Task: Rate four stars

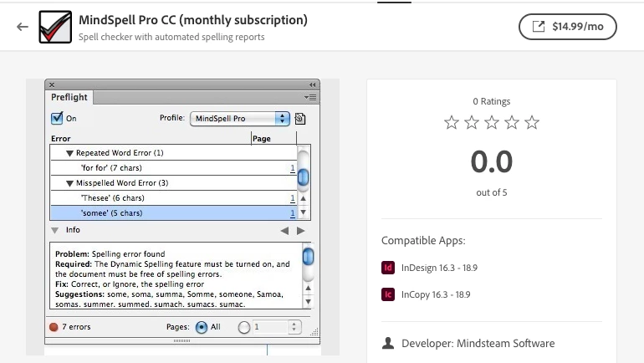Action: pyautogui.click(x=512, y=122)
